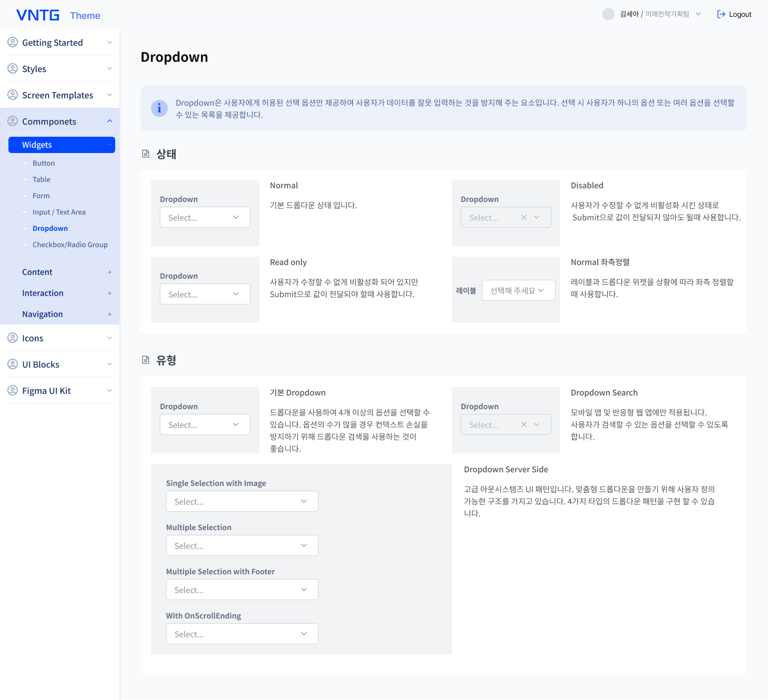Click the clear X in Dropdown Search field

523,424
